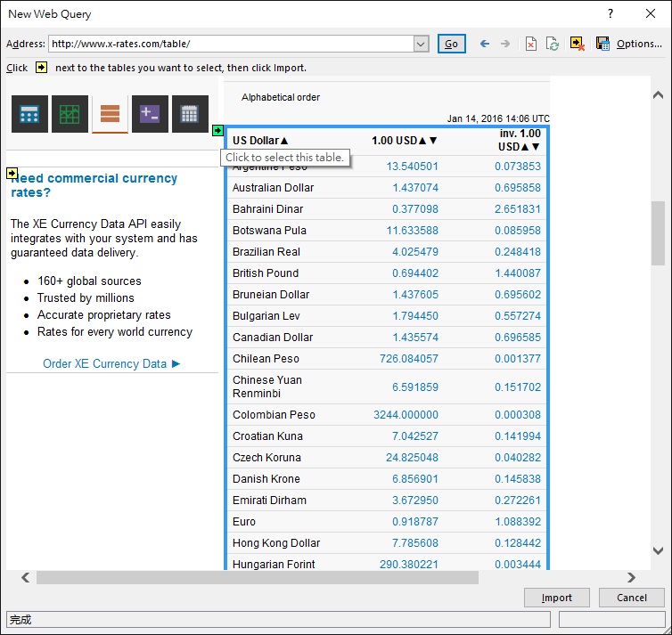
Task: Open the purple plus-minus icon
Action: point(150,113)
